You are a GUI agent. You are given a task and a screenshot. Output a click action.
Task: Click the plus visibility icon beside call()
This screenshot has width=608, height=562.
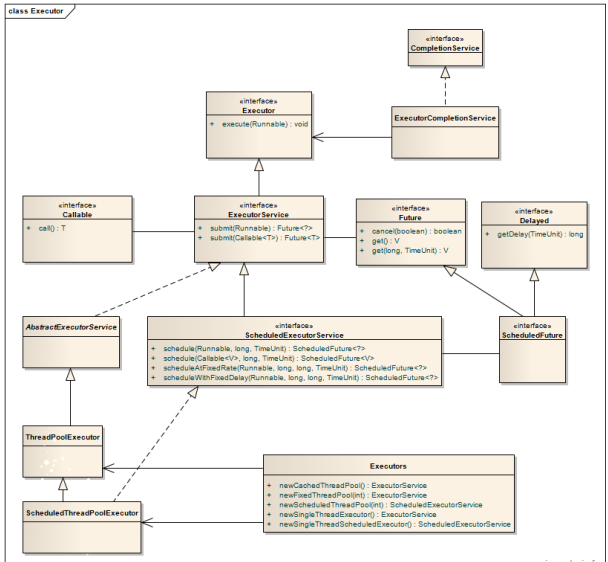pos(29,228)
